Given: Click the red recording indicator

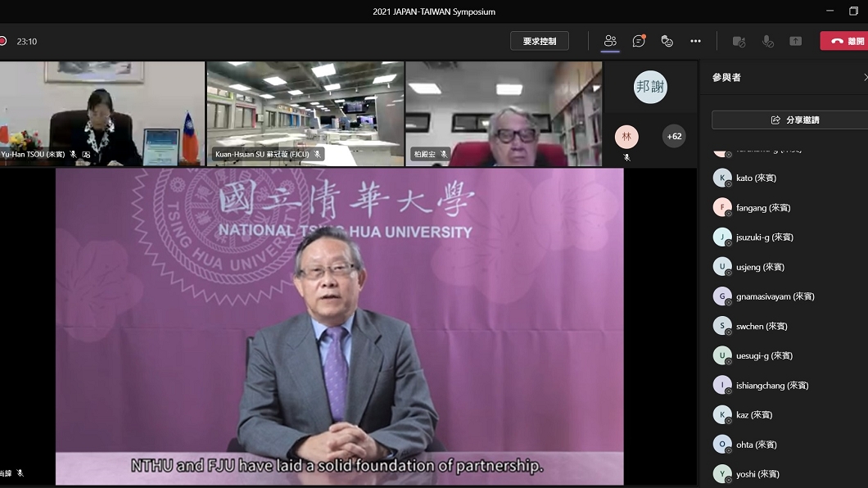Looking at the screenshot, I should click(x=2, y=41).
